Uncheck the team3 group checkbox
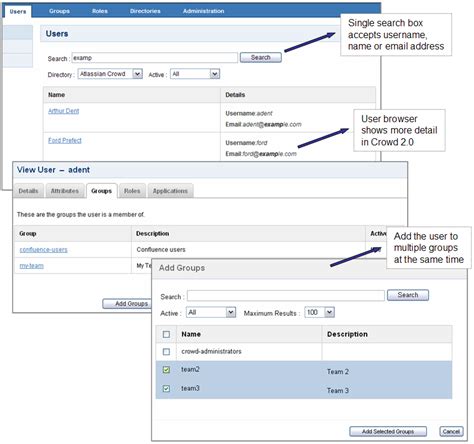This screenshot has width=474, height=444. tap(166, 388)
